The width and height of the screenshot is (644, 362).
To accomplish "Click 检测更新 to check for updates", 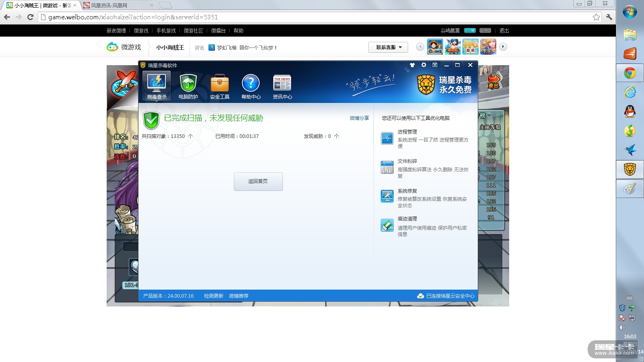I will coord(214,296).
